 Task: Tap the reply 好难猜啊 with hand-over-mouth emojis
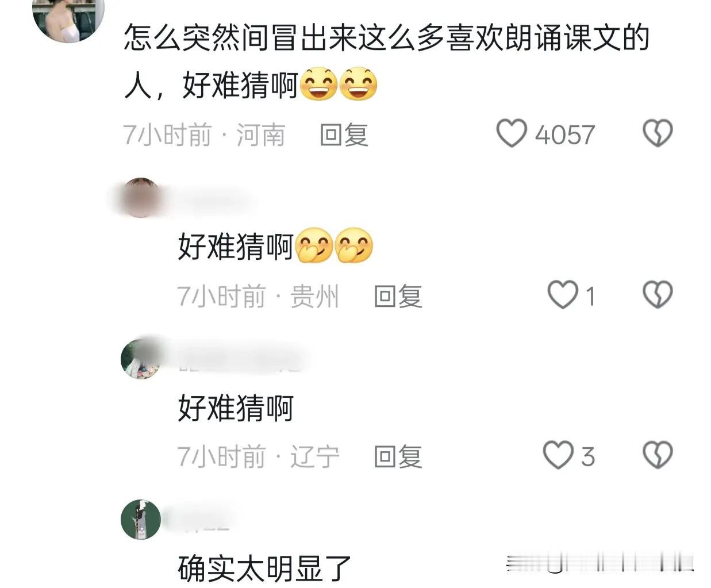(275, 247)
